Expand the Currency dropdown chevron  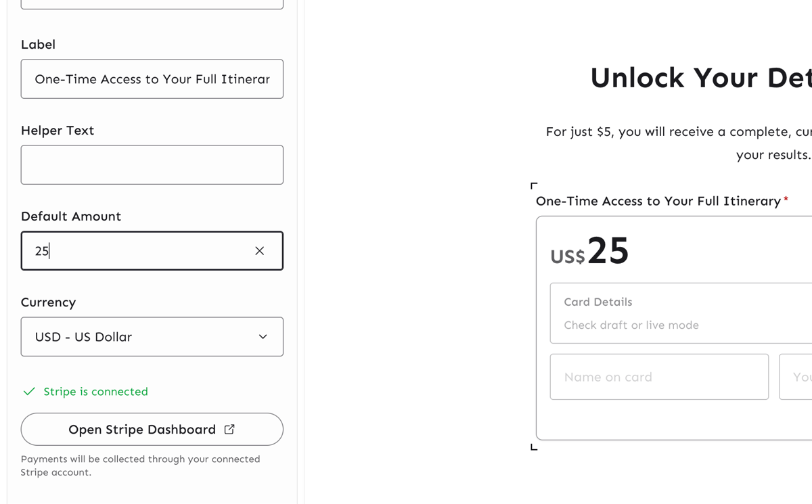click(x=263, y=337)
